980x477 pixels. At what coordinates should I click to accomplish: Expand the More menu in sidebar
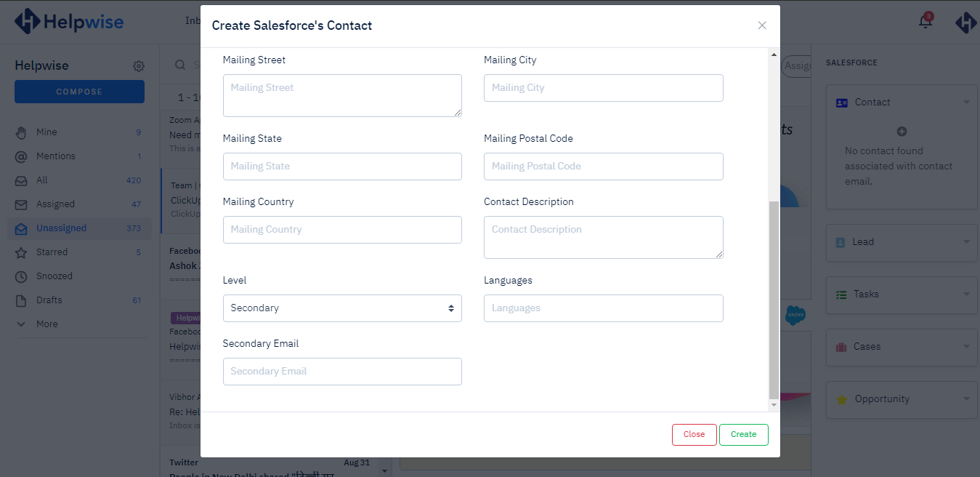(x=46, y=324)
